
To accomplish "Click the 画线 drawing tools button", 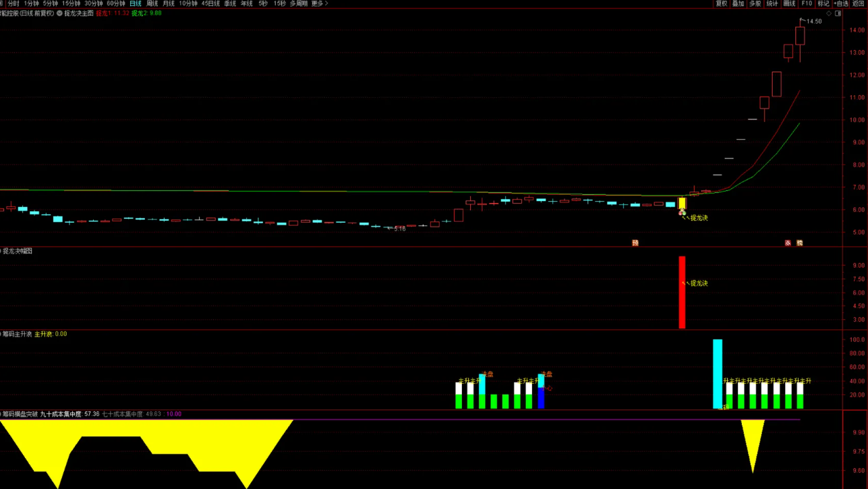I will [789, 4].
